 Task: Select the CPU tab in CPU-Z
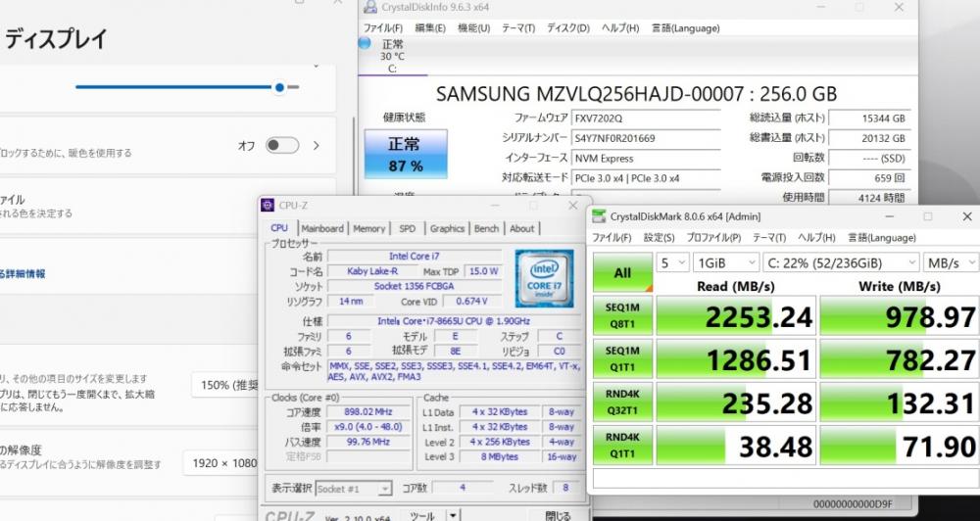(x=279, y=228)
